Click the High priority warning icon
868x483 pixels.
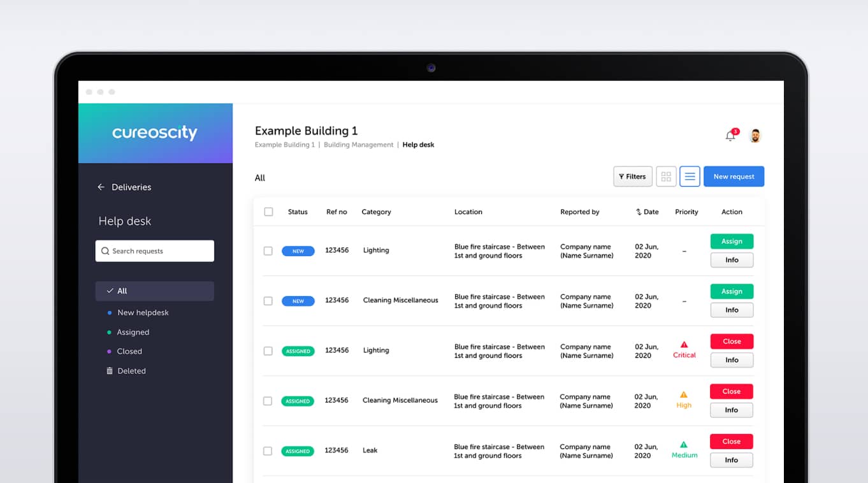[x=684, y=395]
